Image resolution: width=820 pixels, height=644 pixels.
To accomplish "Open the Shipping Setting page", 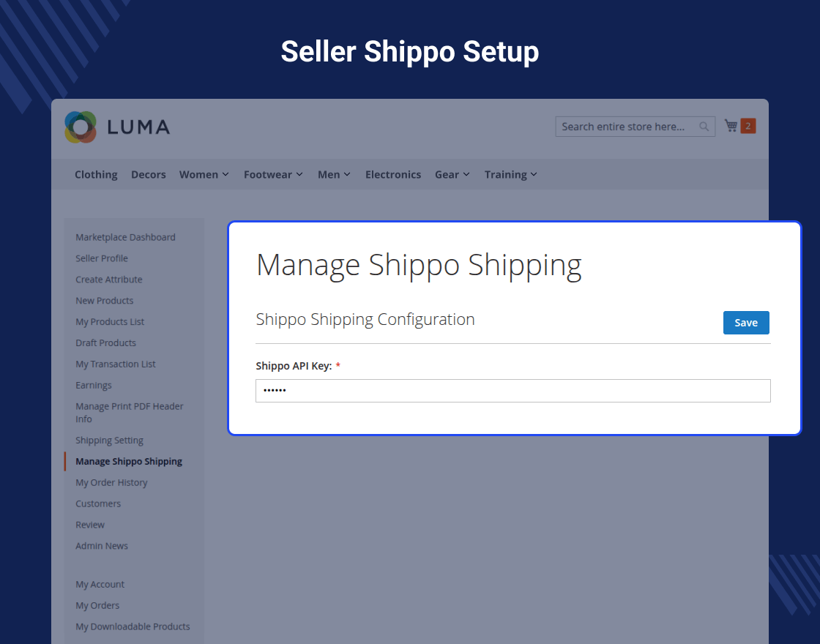I will [109, 440].
